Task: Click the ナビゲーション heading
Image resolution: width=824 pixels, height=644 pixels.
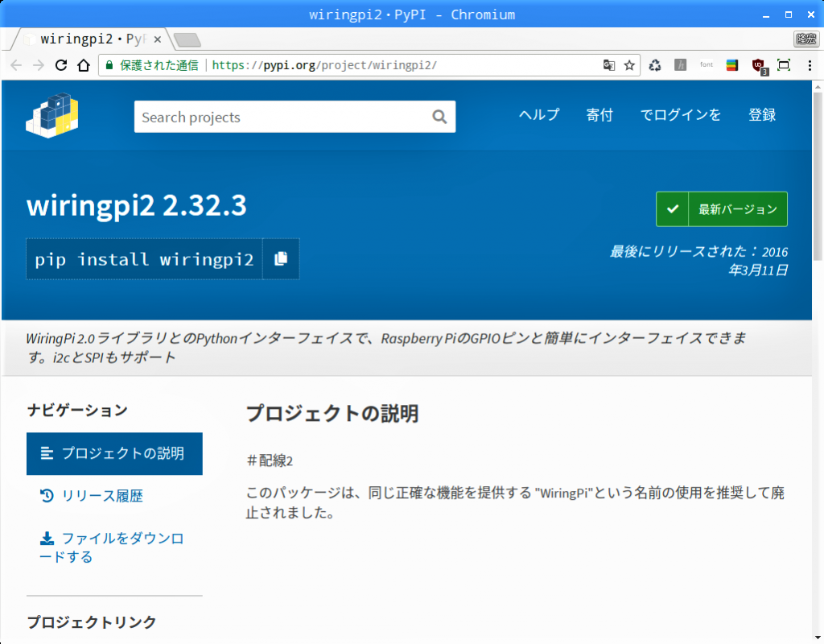Action: (x=77, y=410)
